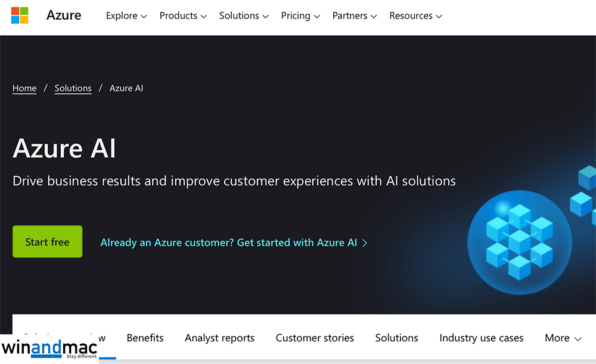Screen dimensions: 596x364
Task: Switch to the Benefits tab
Action: coord(145,338)
